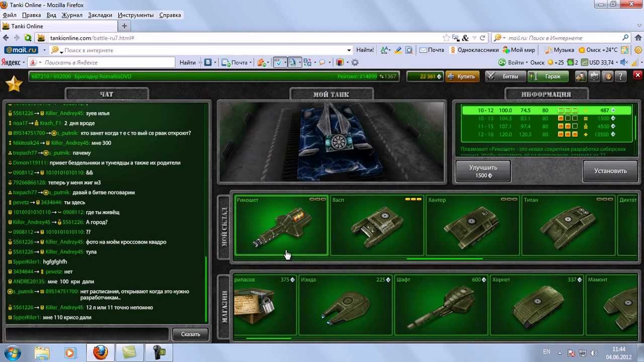This screenshot has width=644, height=362.
Task: Open the Windows Start menu
Action: [x=12, y=352]
